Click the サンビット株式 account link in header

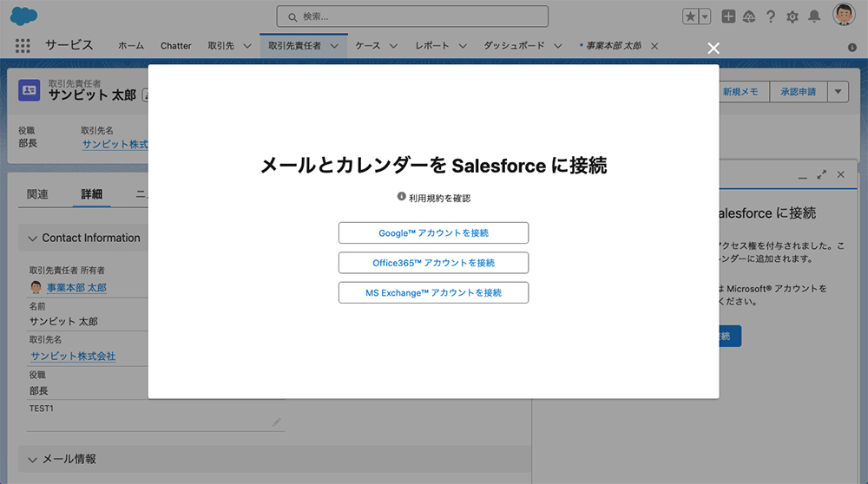coord(115,144)
